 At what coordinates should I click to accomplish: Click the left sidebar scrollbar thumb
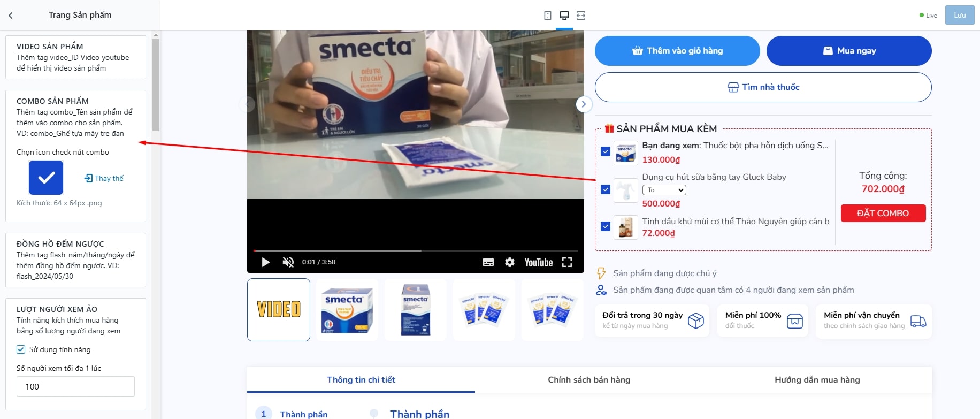pos(156,85)
